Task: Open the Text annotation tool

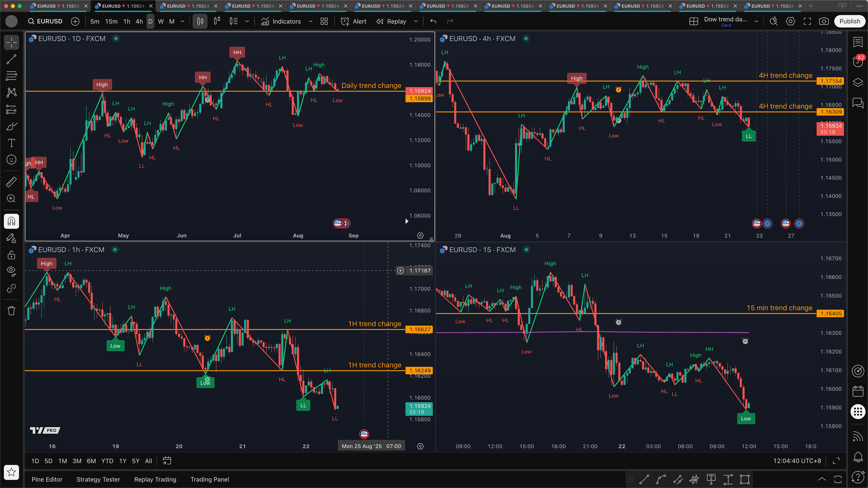Action: pyautogui.click(x=12, y=143)
